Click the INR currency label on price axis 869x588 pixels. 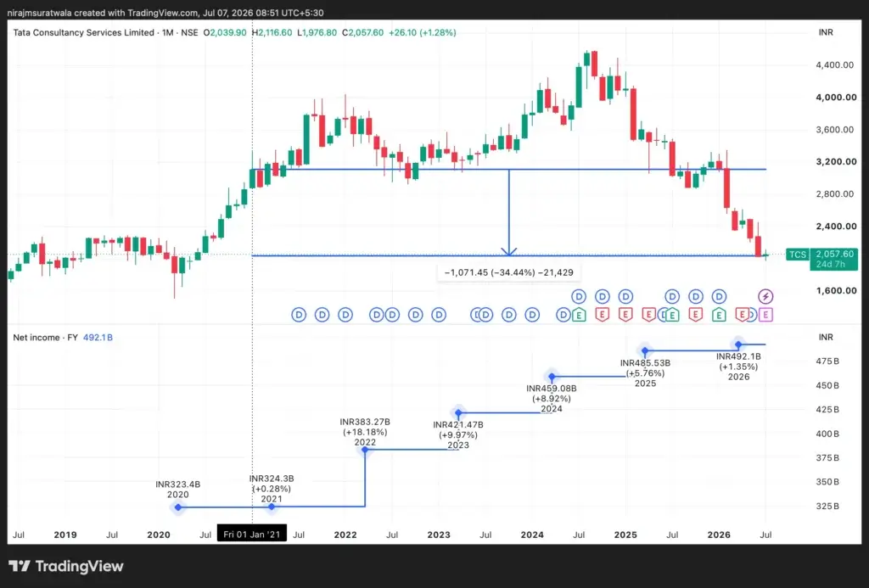coord(826,32)
